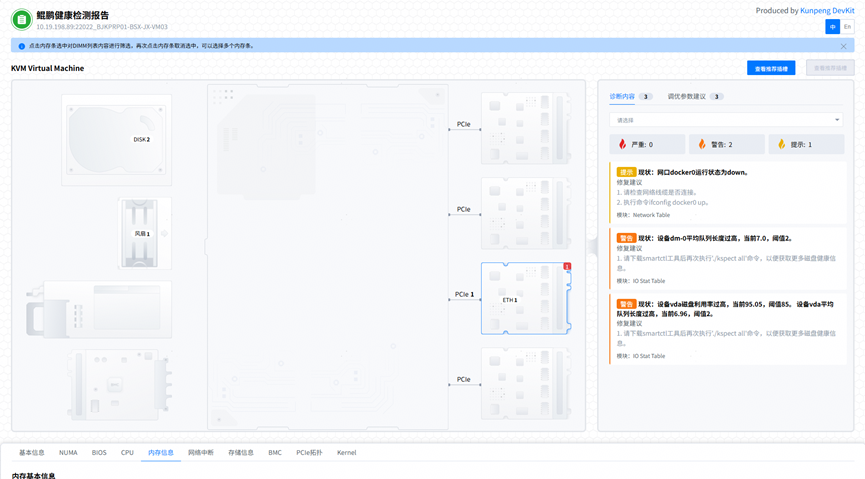Screen dimensions: 865x479
Task: Switch language to Chinese (中)
Action: pos(832,27)
